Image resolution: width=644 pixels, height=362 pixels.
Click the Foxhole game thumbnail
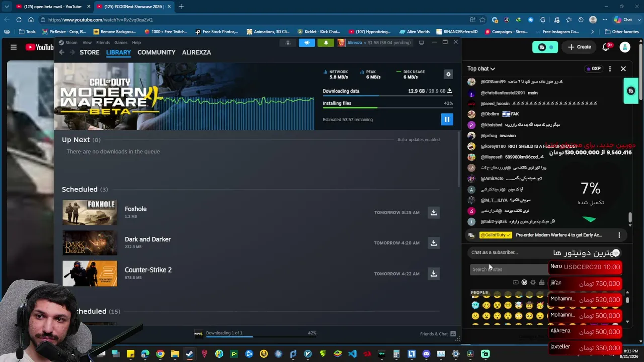(90, 212)
